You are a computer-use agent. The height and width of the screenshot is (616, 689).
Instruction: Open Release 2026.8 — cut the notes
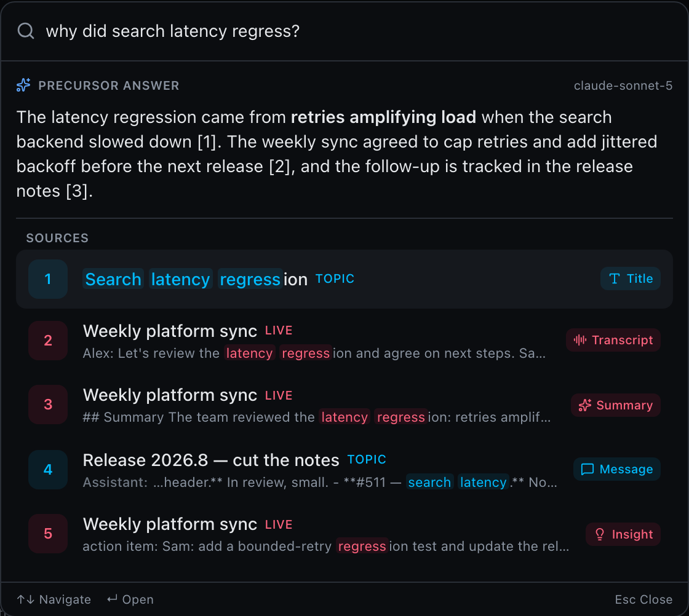344,470
